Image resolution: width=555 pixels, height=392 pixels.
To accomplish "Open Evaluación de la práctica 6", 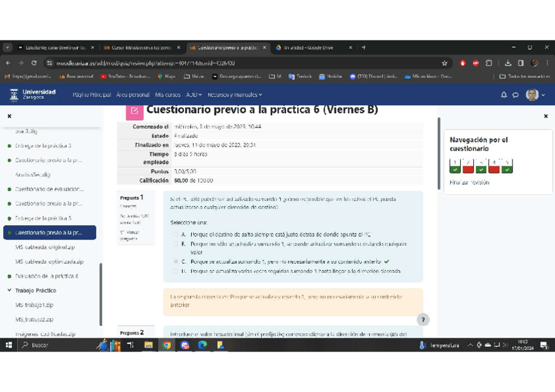I will [x=46, y=276].
